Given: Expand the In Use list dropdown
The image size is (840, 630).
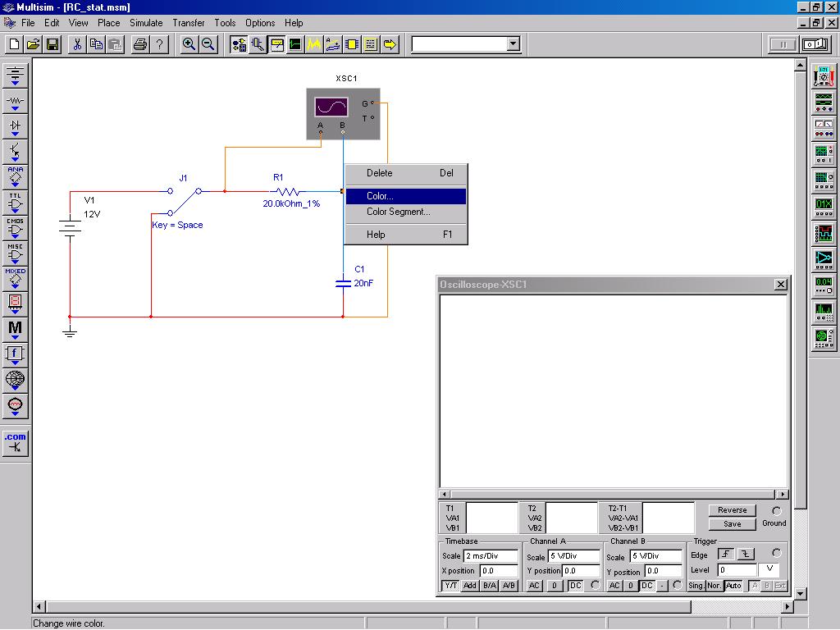Looking at the screenshot, I should pyautogui.click(x=514, y=44).
